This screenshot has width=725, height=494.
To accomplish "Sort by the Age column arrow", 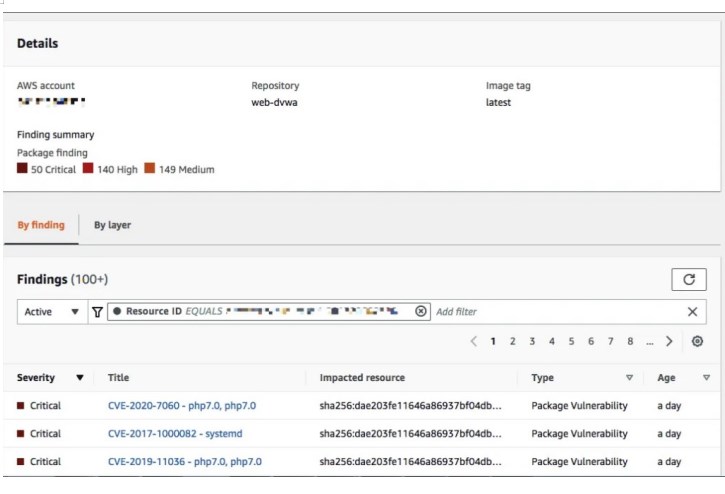I will [x=706, y=378].
